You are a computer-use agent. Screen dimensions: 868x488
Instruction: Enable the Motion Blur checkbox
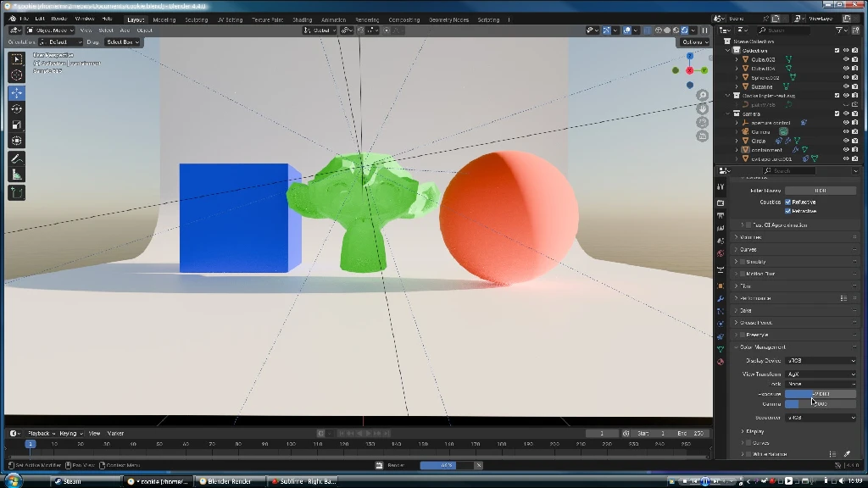[742, 274]
